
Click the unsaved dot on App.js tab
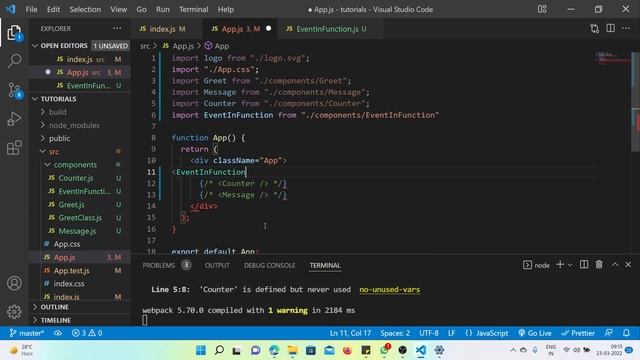tap(268, 29)
